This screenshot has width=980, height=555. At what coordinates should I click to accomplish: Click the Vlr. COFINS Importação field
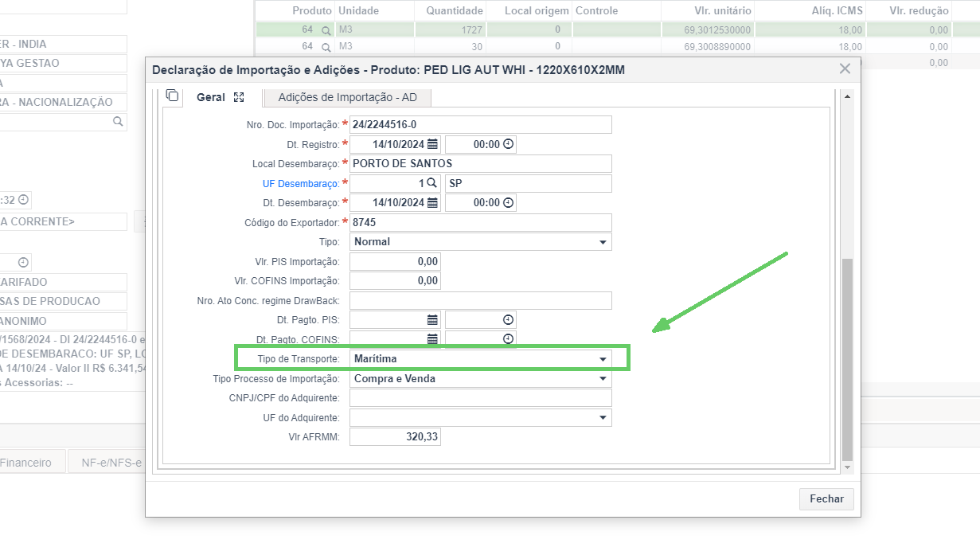[x=395, y=281]
